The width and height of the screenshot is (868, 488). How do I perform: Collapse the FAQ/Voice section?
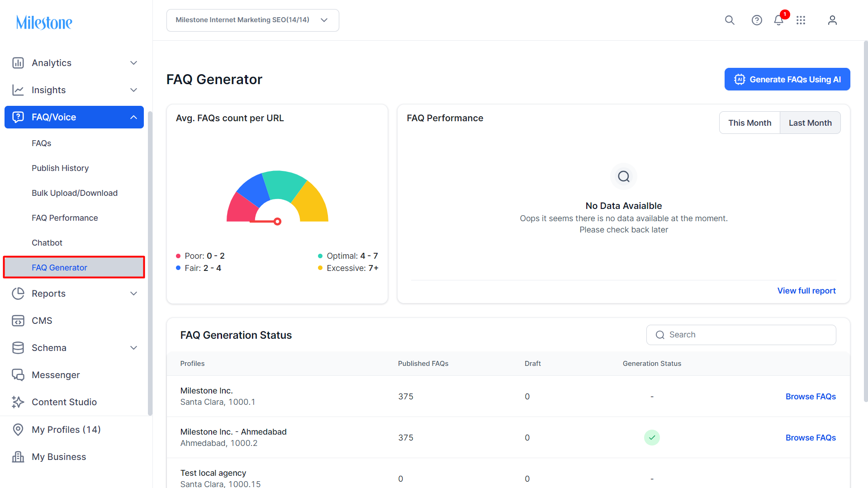134,117
